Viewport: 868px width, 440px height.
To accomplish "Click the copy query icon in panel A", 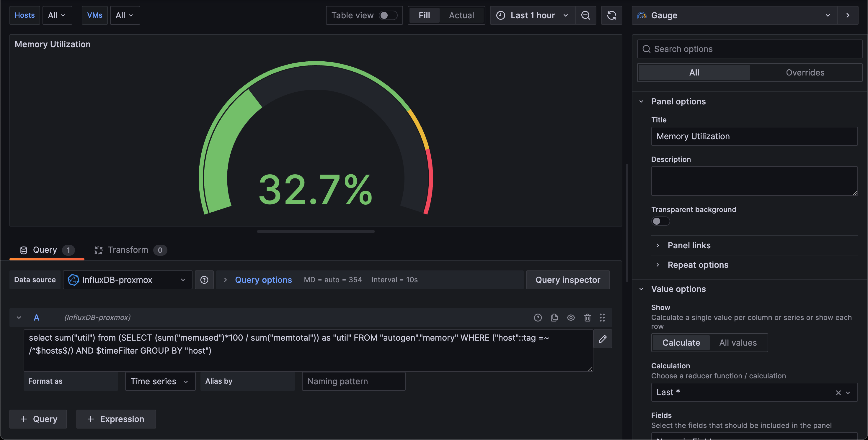I will coord(554,317).
